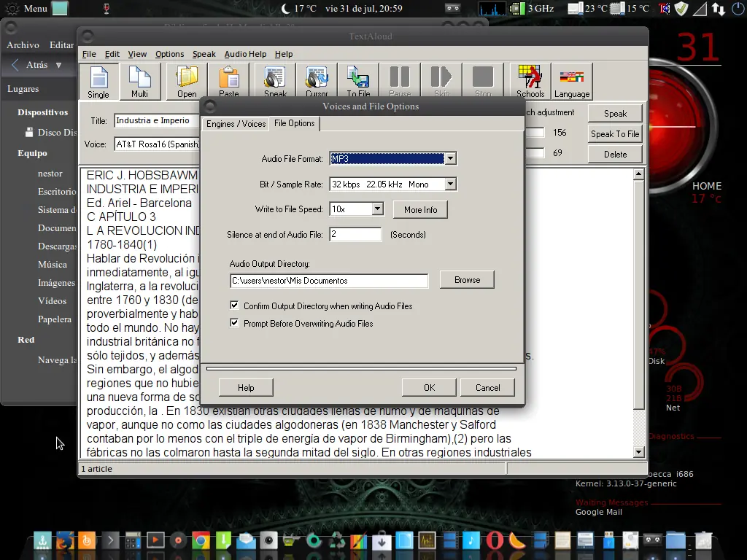Open the terminal arrow icon in dock
This screenshot has height=560, width=747.
110,540
